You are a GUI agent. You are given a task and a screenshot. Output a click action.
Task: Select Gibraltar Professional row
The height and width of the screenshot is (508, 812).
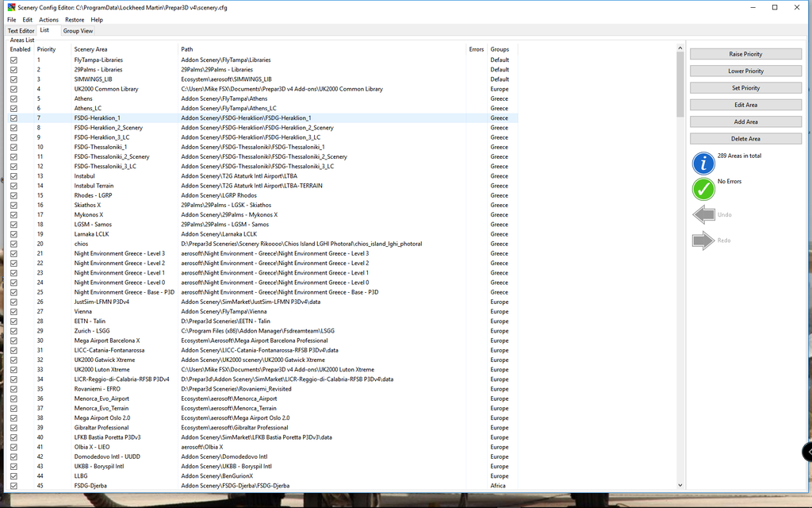262,428
